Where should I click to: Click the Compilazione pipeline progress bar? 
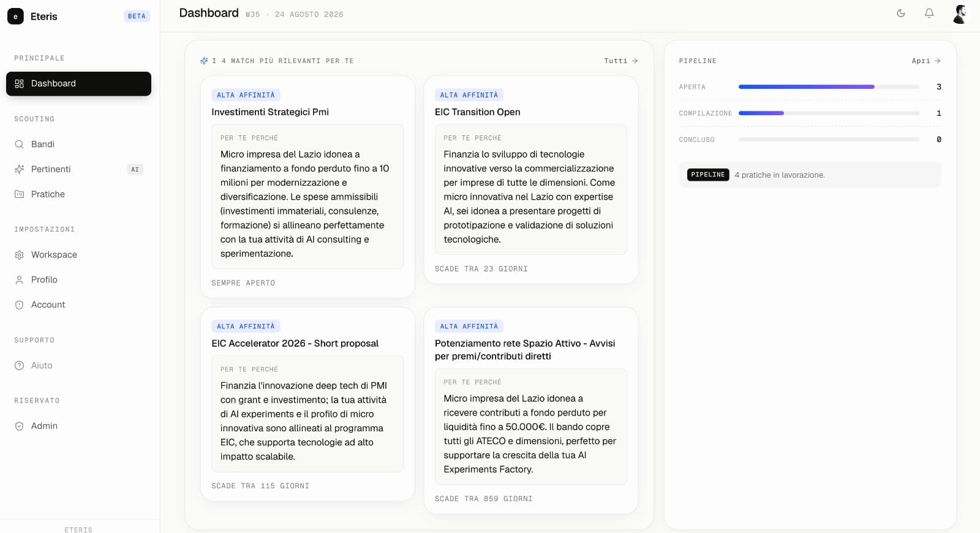(x=829, y=113)
